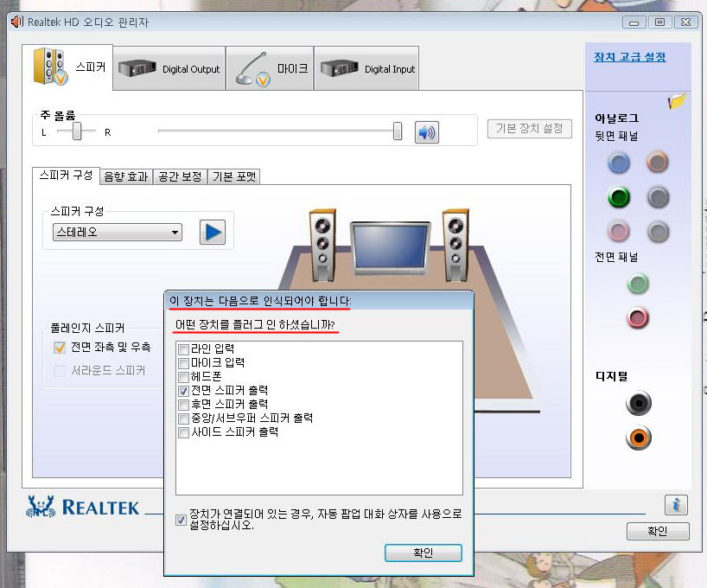The width and height of the screenshot is (707, 588).
Task: Check the 사이드 스피커 출력 option
Action: (x=183, y=432)
